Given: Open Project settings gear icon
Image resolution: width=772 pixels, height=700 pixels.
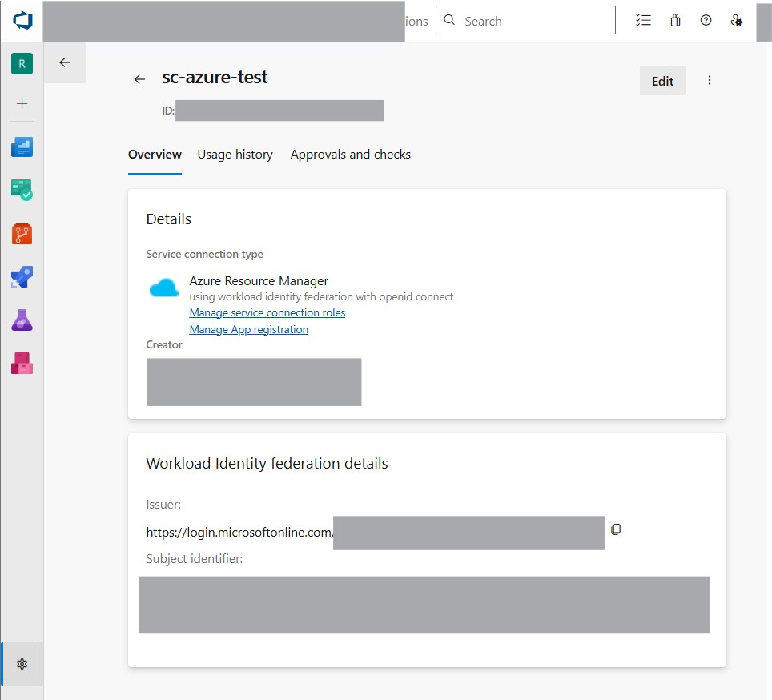Looking at the screenshot, I should click(x=22, y=664).
